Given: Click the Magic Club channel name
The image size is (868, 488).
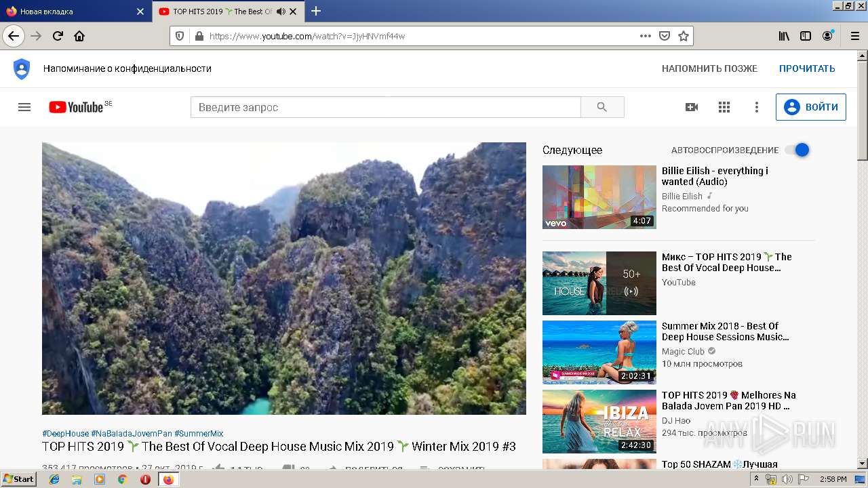Looking at the screenshot, I should pyautogui.click(x=683, y=352).
